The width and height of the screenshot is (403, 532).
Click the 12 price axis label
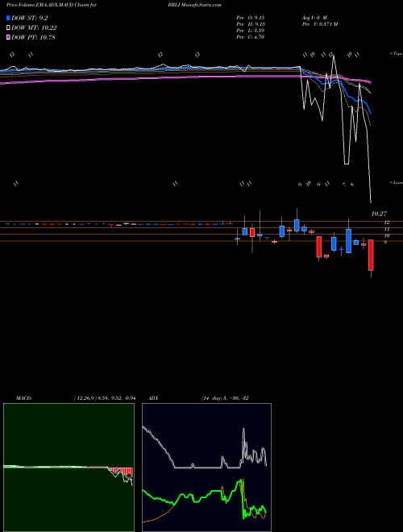tap(386, 222)
